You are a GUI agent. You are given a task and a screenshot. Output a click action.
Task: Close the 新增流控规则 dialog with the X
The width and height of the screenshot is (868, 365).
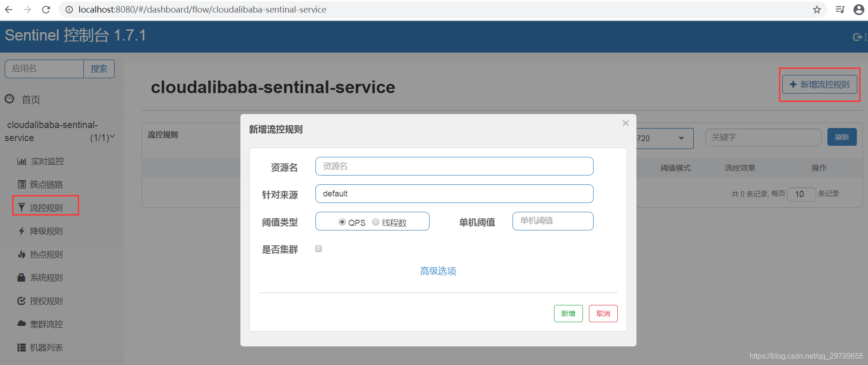(x=626, y=123)
